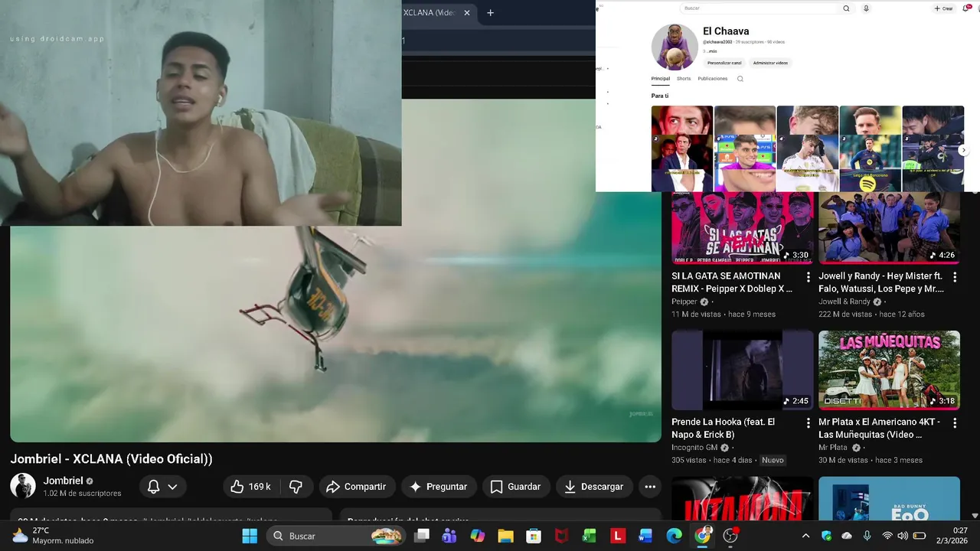Click the Windows taskbar Buscar search box
This screenshot has width=980, height=551.
pyautogui.click(x=337, y=536)
